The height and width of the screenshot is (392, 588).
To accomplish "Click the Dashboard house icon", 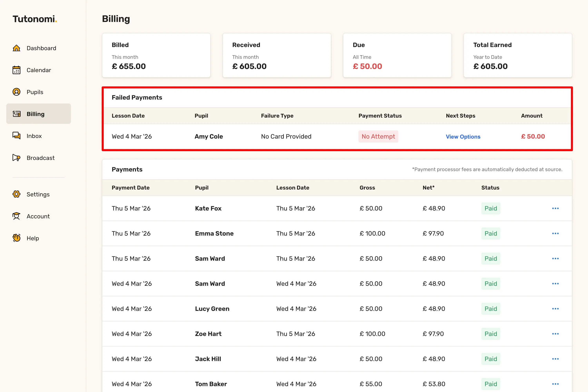I will pyautogui.click(x=16, y=48).
